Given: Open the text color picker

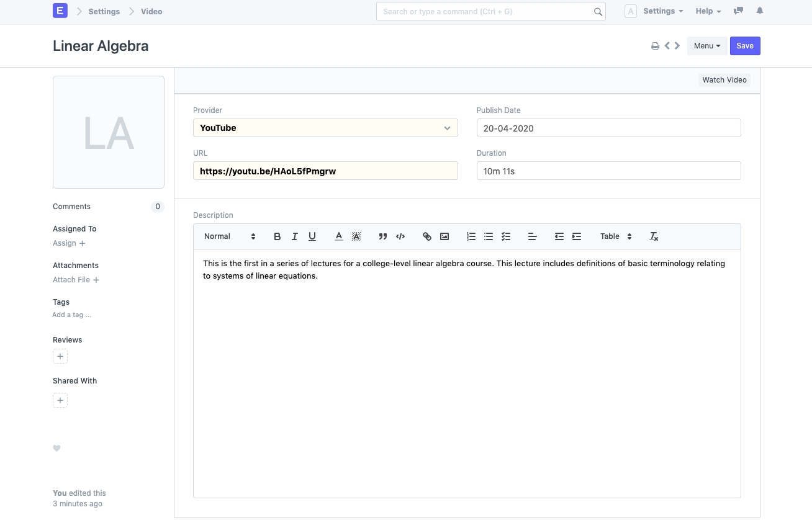Looking at the screenshot, I should (x=339, y=236).
